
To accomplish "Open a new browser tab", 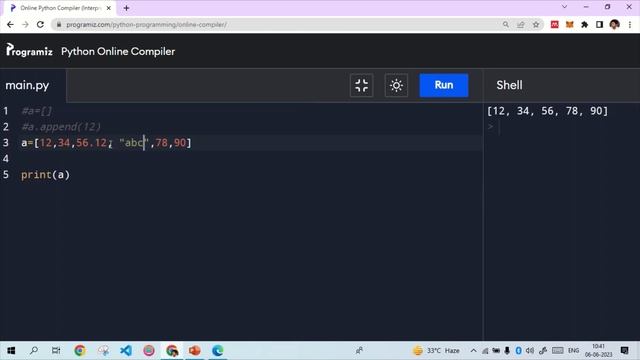I will tap(127, 8).
